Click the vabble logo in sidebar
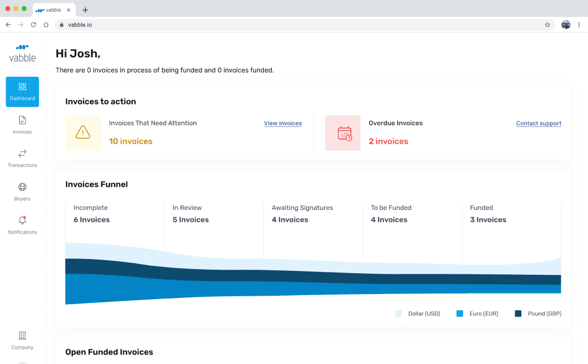This screenshot has height=364, width=588. (23, 53)
